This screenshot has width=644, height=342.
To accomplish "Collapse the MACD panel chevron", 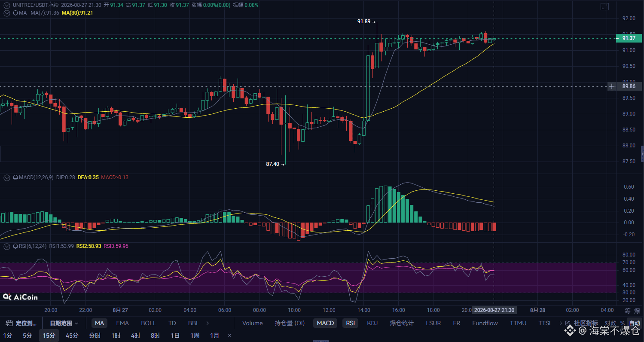I will (7, 177).
